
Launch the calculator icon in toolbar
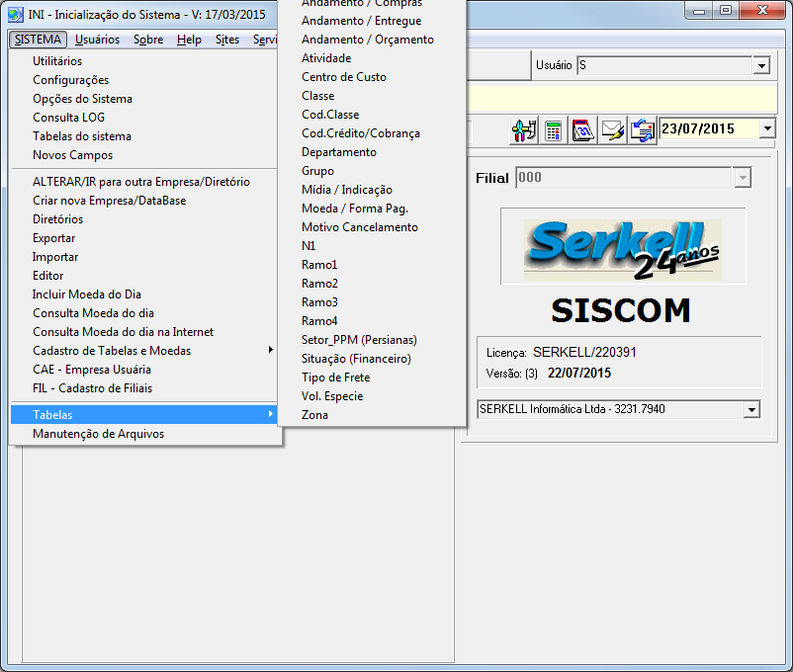click(554, 131)
